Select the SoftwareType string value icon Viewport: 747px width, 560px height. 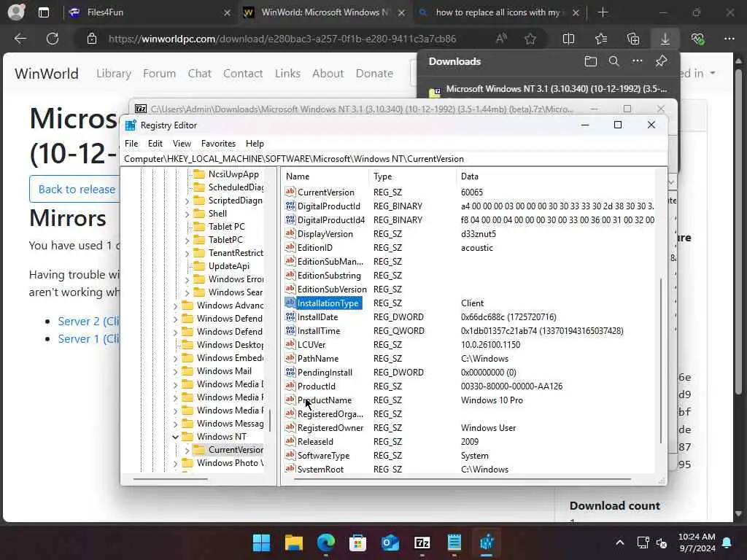pos(290,455)
